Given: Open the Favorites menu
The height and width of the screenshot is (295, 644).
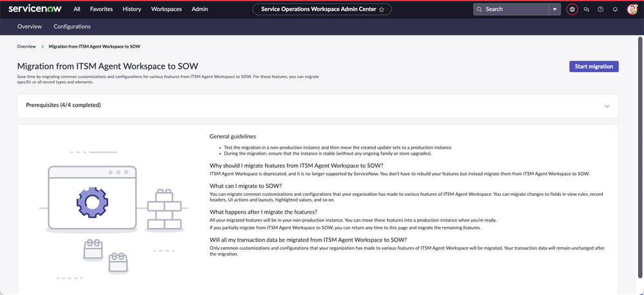Looking at the screenshot, I should 101,9.
